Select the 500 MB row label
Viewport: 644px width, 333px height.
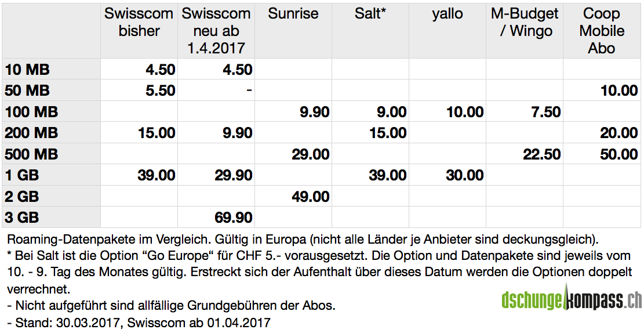tap(31, 154)
